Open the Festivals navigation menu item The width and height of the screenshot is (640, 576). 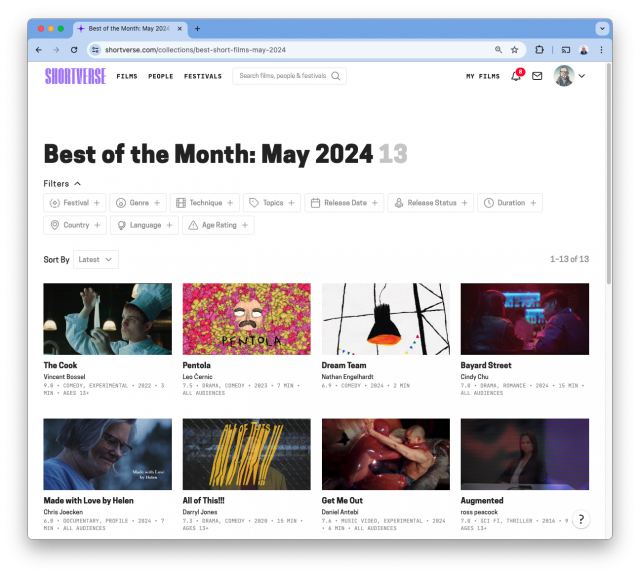[x=203, y=76]
